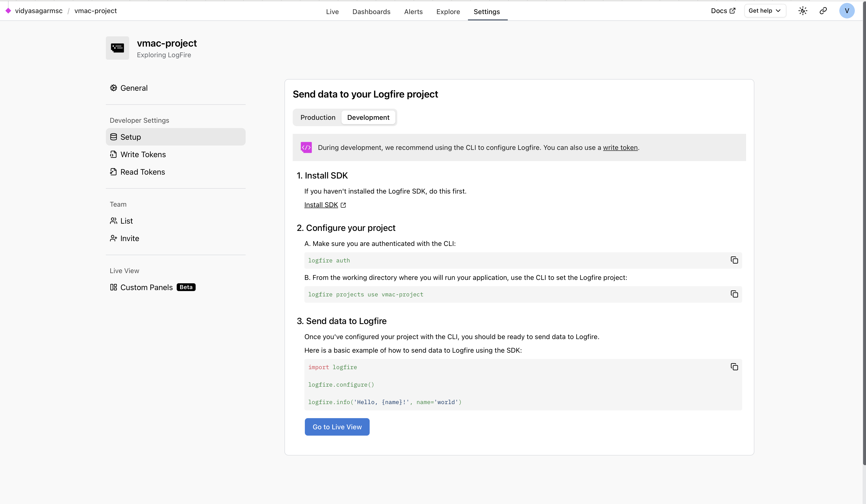
Task: Select the Development tab
Action: point(368,117)
